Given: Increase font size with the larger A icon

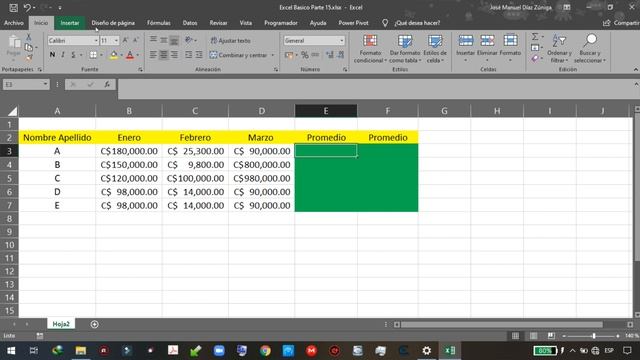Looking at the screenshot, I should pos(125,40).
